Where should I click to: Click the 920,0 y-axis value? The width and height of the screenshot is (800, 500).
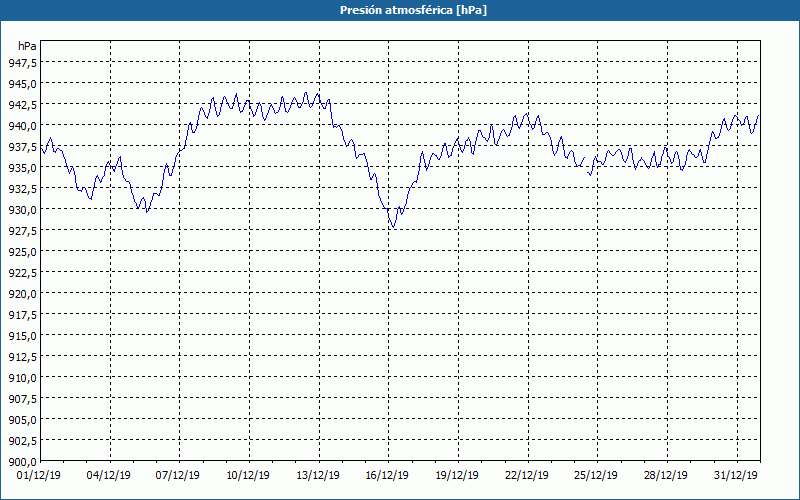point(22,294)
